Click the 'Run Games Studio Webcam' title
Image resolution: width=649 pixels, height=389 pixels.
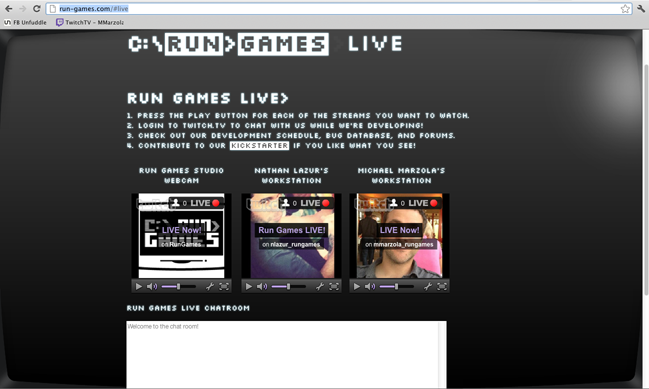point(181,175)
